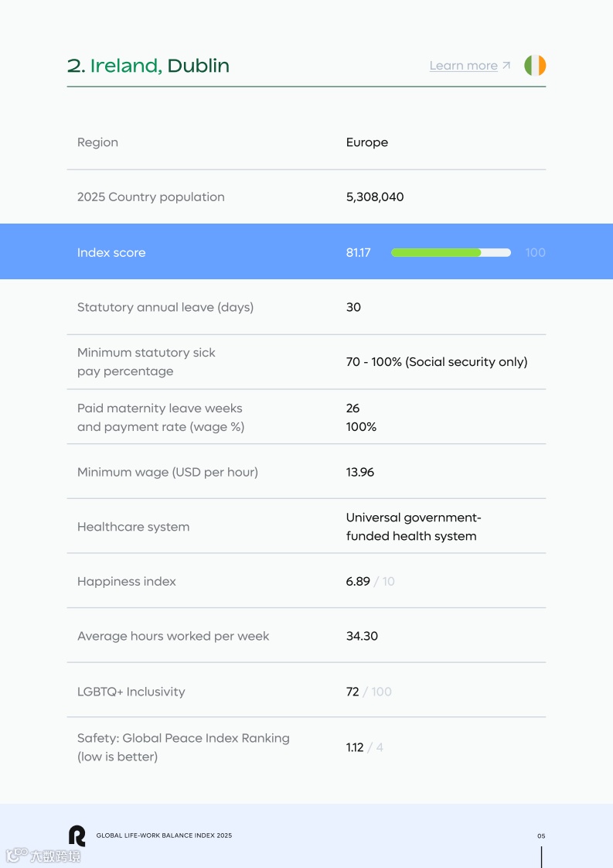Click the Ireland flag icon
Image resolution: width=613 pixels, height=868 pixels.
pos(535,66)
